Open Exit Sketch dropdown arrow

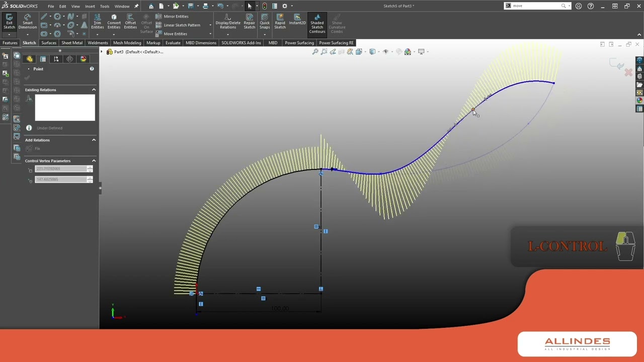click(x=9, y=34)
